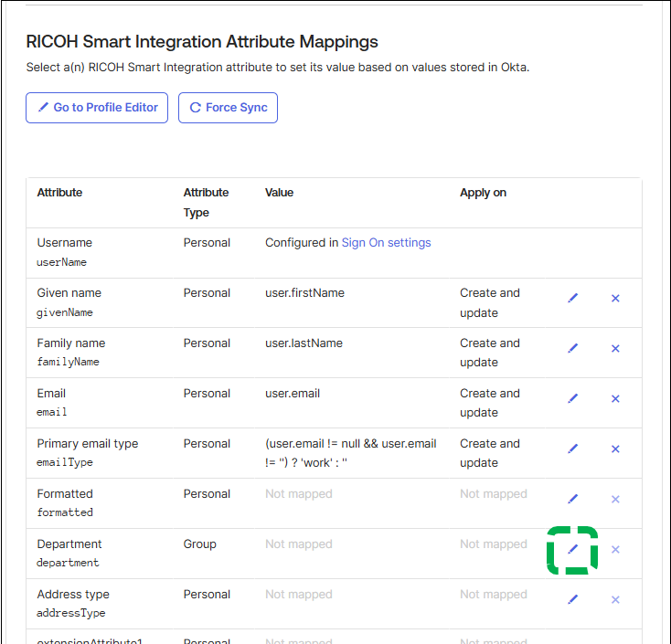Remove the Family name mapping

click(615, 348)
